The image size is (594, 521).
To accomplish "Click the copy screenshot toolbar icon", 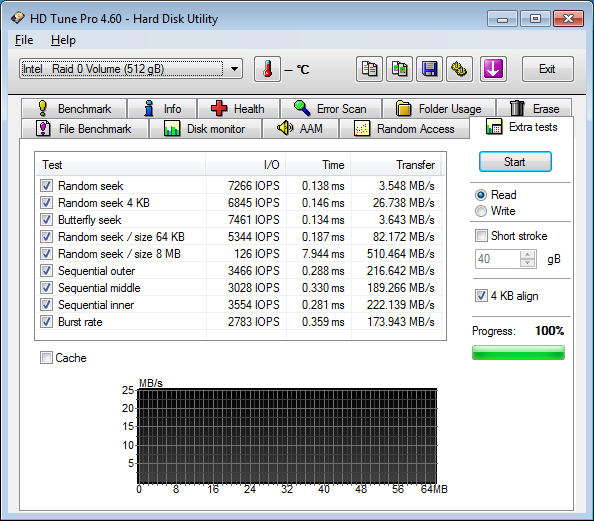I will [399, 69].
